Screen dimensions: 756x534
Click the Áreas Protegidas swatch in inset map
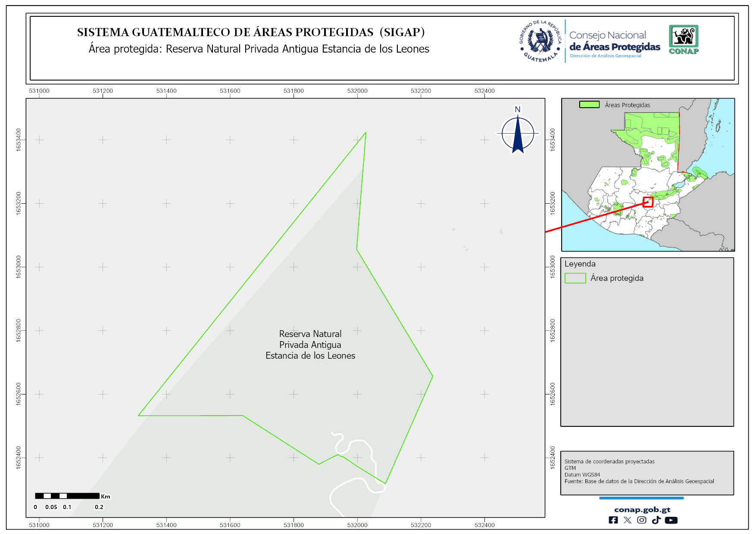tap(589, 105)
